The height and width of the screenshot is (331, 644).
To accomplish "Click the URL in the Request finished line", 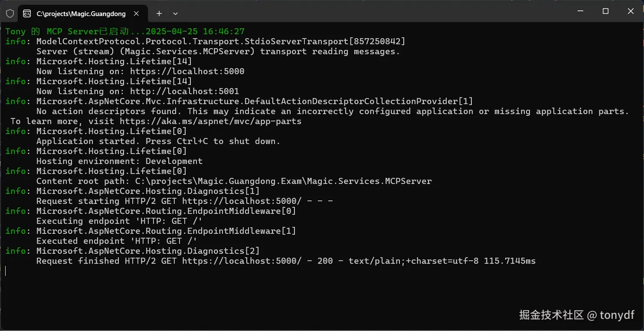I will click(242, 261).
